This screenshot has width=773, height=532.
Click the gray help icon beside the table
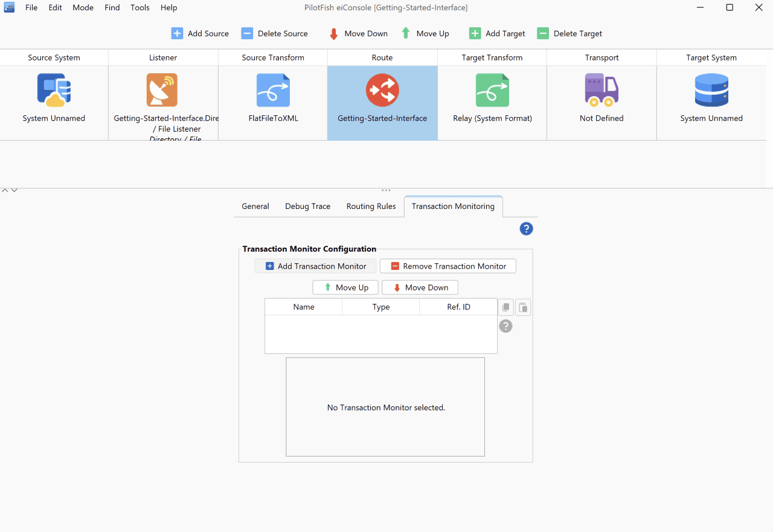point(506,326)
